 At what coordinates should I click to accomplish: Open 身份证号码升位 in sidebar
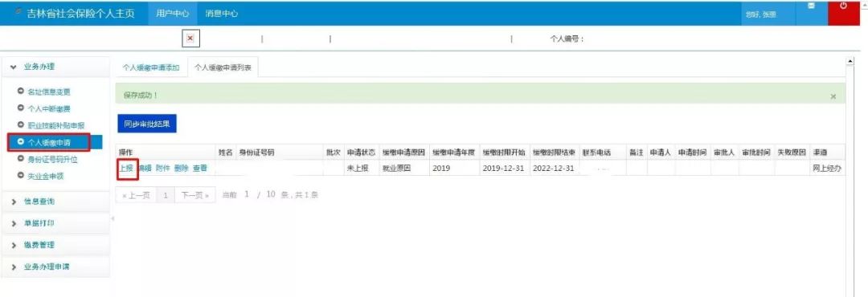52,160
